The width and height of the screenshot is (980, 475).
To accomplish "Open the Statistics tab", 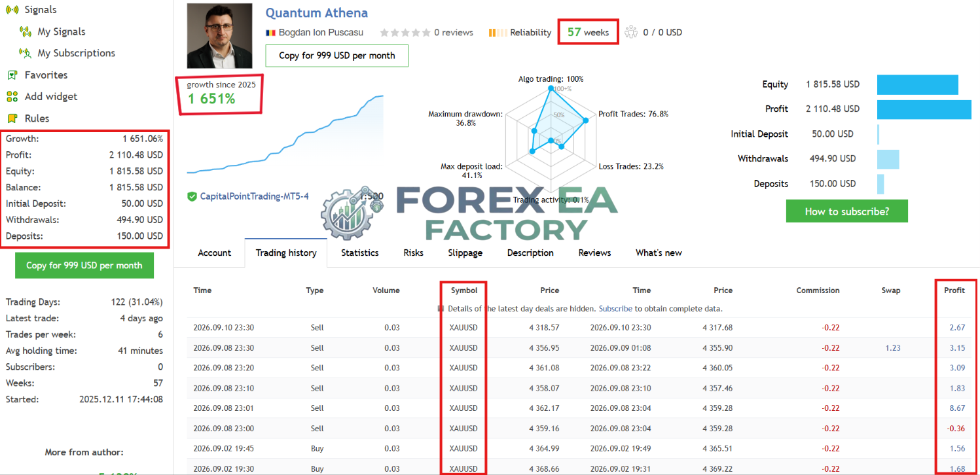I will [359, 253].
